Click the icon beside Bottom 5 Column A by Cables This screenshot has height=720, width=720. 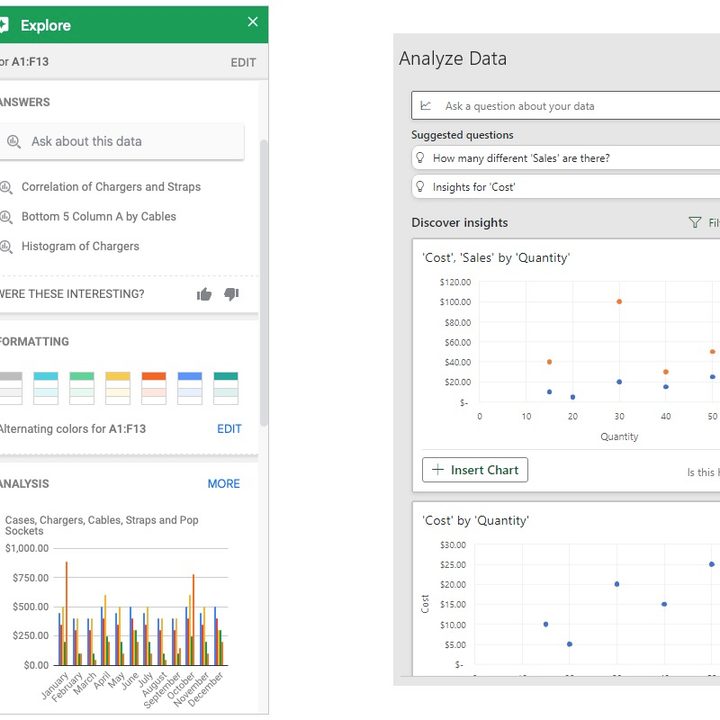click(6, 216)
